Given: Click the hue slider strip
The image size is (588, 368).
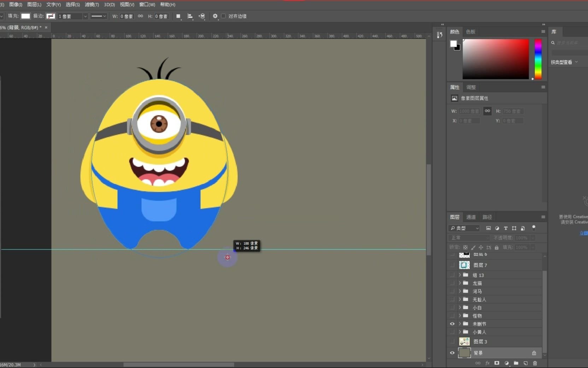Looking at the screenshot, I should coord(538,59).
